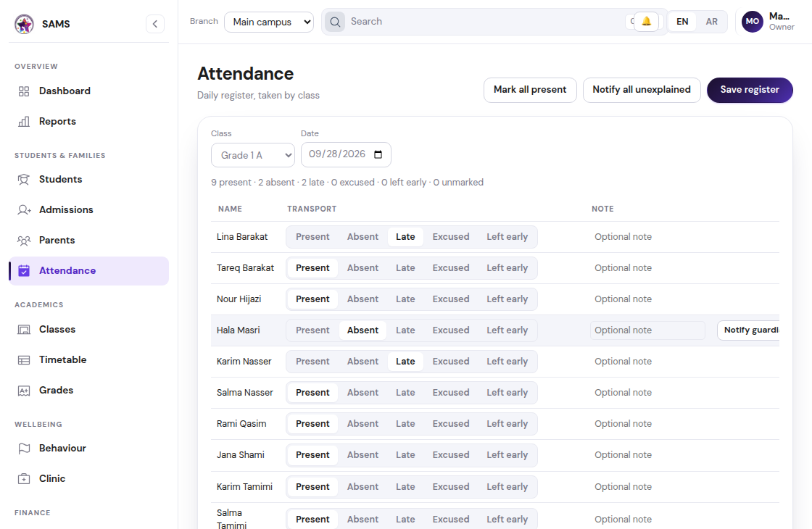Mark Karim Nasser as Left early
This screenshot has width=812, height=529.
pos(507,362)
